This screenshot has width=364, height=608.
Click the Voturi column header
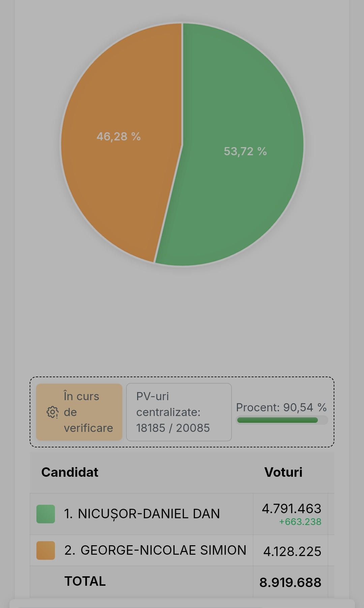pos(283,472)
